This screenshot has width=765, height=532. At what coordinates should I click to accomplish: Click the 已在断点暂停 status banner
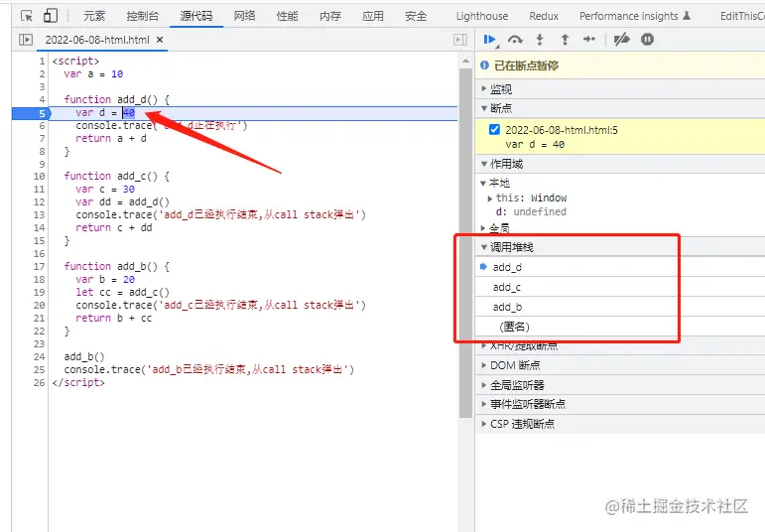pos(619,66)
